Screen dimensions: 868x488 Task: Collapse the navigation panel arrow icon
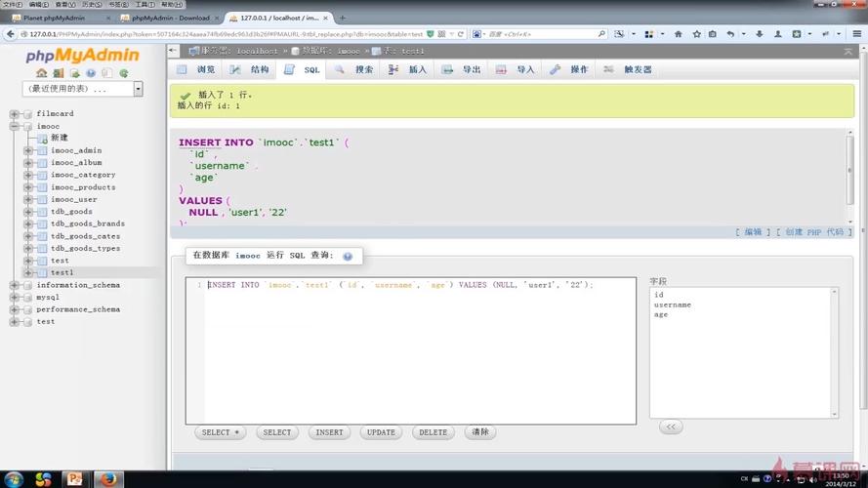pyautogui.click(x=173, y=51)
